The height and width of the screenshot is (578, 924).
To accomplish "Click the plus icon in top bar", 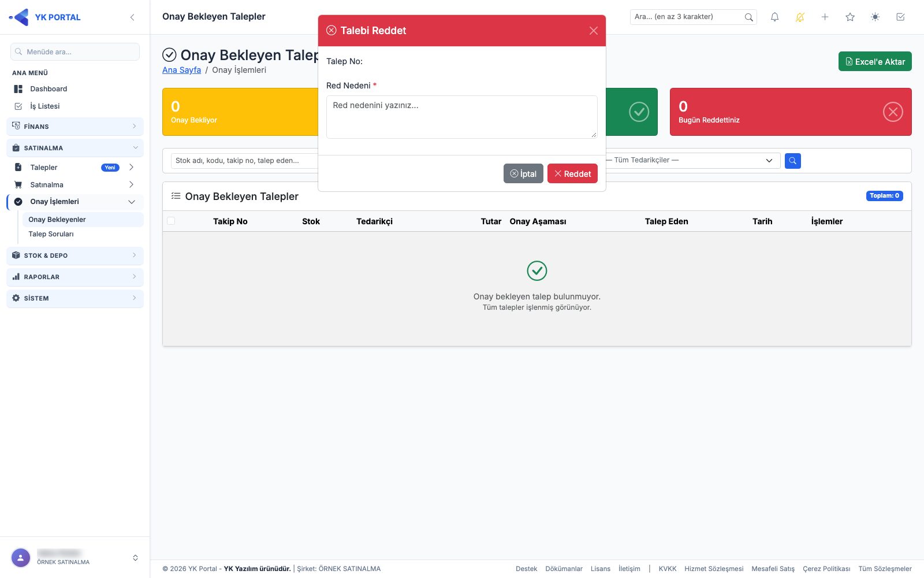I will click(825, 17).
